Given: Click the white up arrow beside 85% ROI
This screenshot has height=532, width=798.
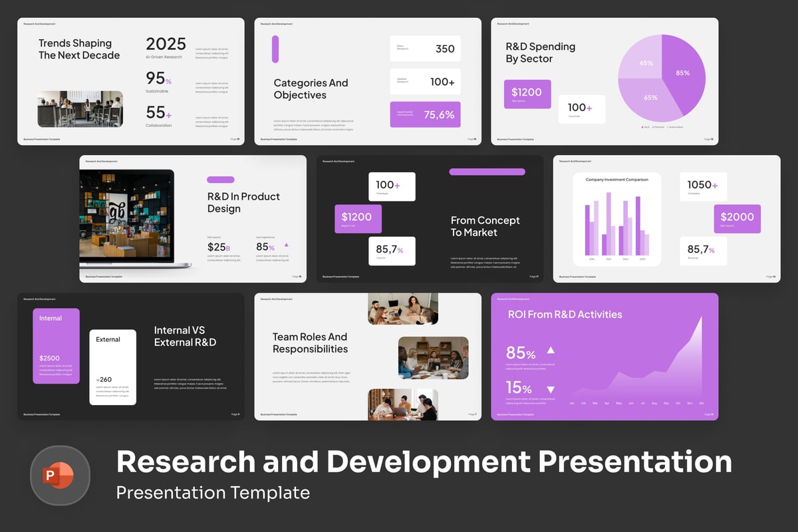Looking at the screenshot, I should click(550, 350).
